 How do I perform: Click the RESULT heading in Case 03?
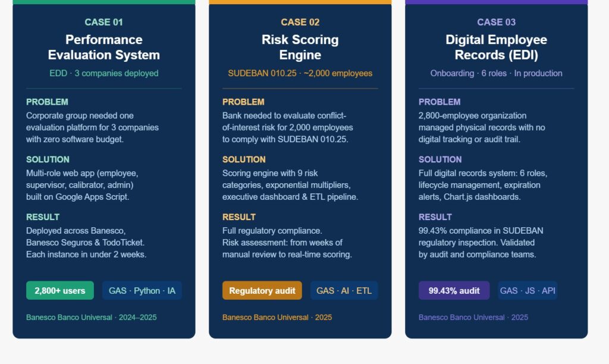click(435, 216)
